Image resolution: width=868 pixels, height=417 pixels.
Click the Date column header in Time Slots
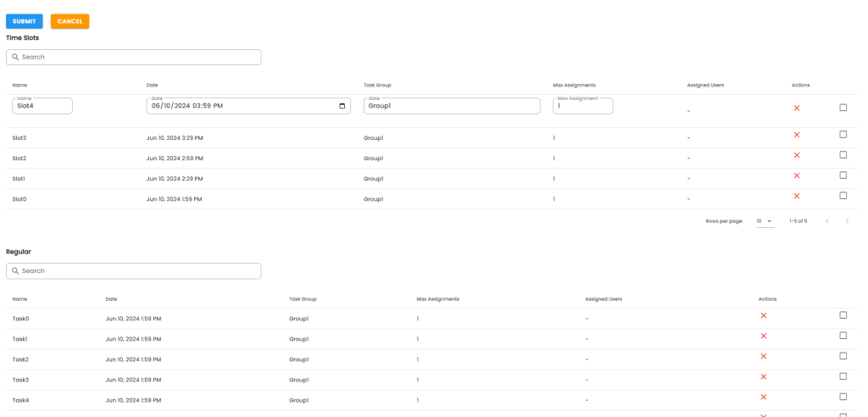[x=153, y=86]
